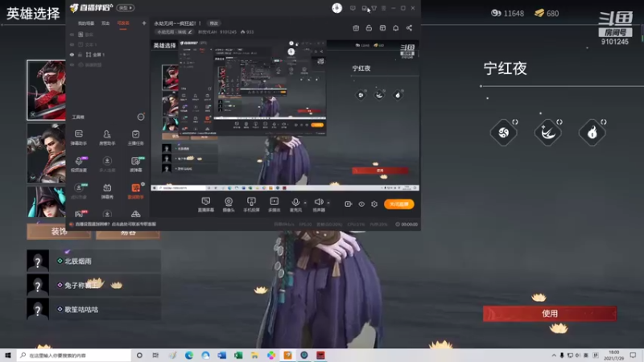The image size is (644, 362).
Task: Add the 摄像头 camera source
Action: (x=229, y=204)
